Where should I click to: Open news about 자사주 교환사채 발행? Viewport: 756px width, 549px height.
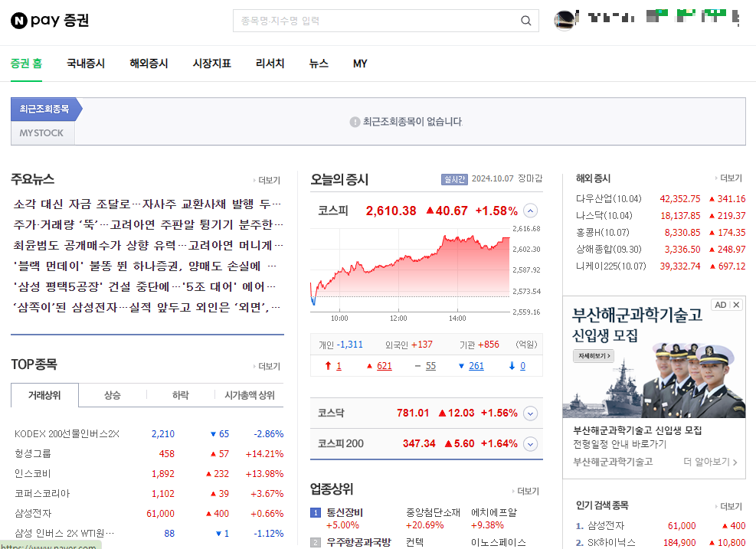[x=147, y=204]
